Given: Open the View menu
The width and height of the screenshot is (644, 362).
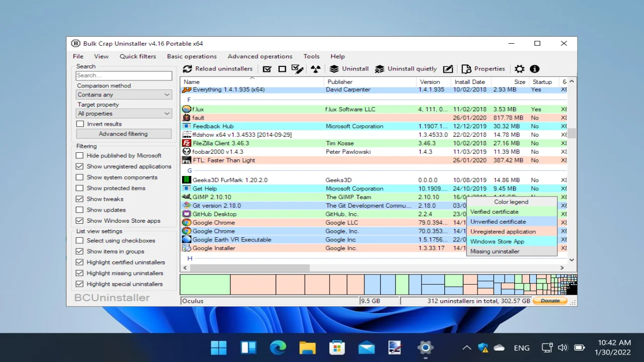Looking at the screenshot, I should point(101,56).
